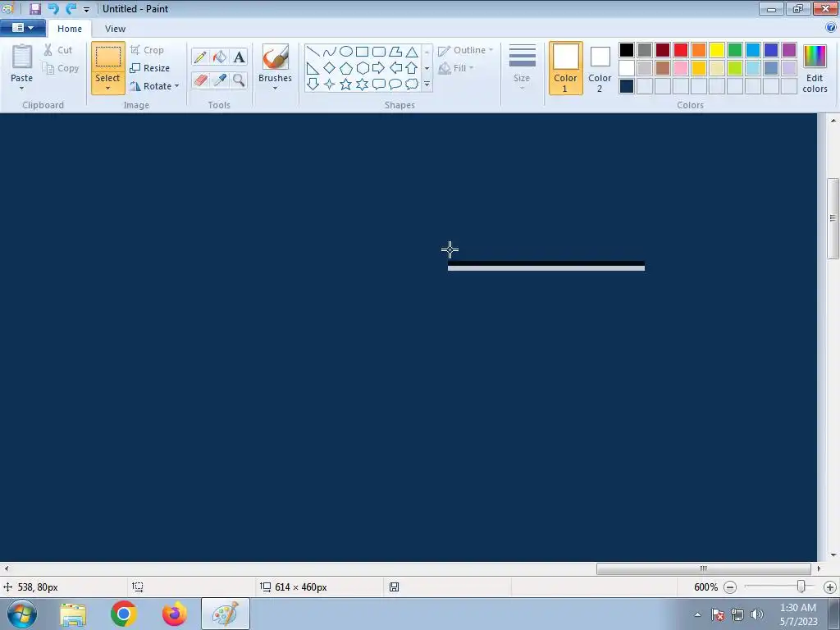This screenshot has width=840, height=630.
Task: Select the Fill with color bucket tool
Action: pyautogui.click(x=220, y=57)
